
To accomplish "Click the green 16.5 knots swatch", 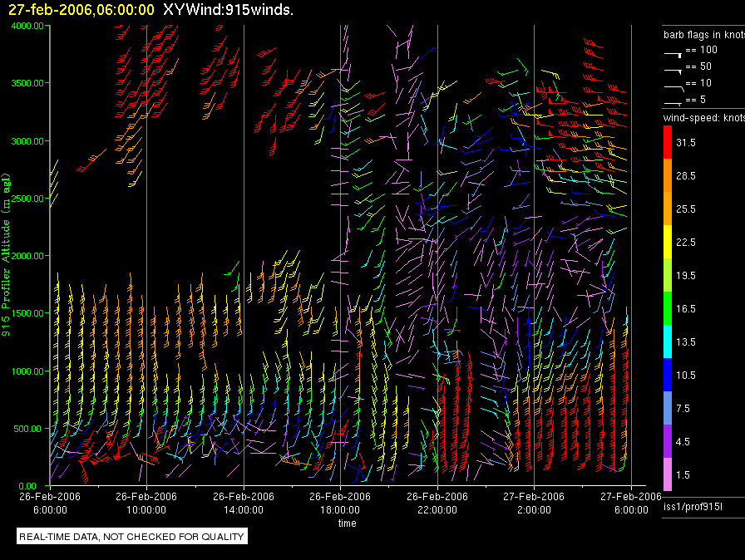I will 668,308.
